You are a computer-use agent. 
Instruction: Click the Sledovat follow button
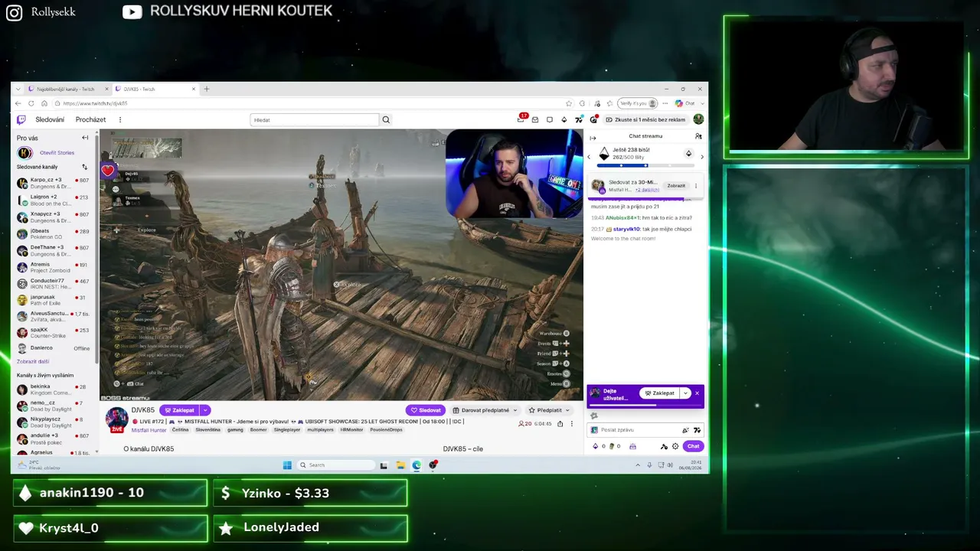pos(425,410)
